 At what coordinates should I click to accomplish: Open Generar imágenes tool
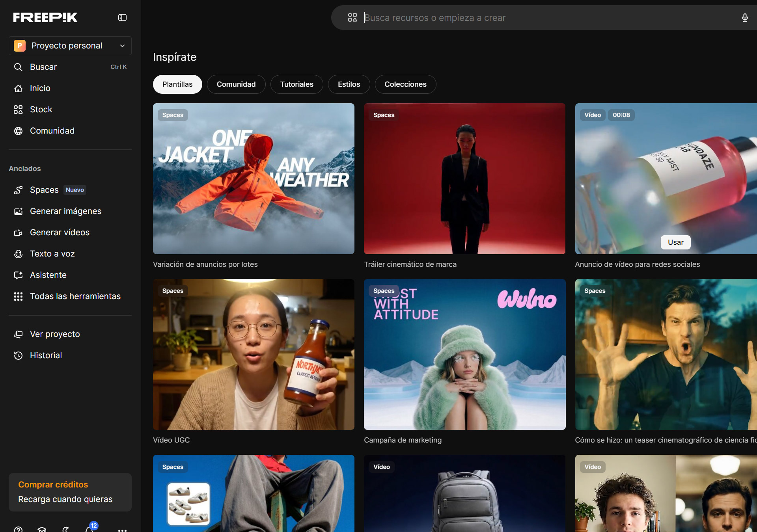(65, 211)
